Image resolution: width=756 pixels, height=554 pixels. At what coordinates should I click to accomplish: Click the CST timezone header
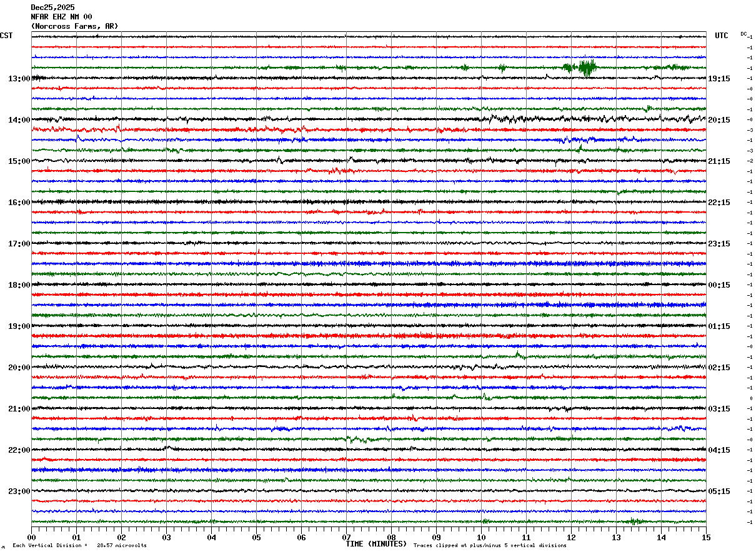point(6,36)
